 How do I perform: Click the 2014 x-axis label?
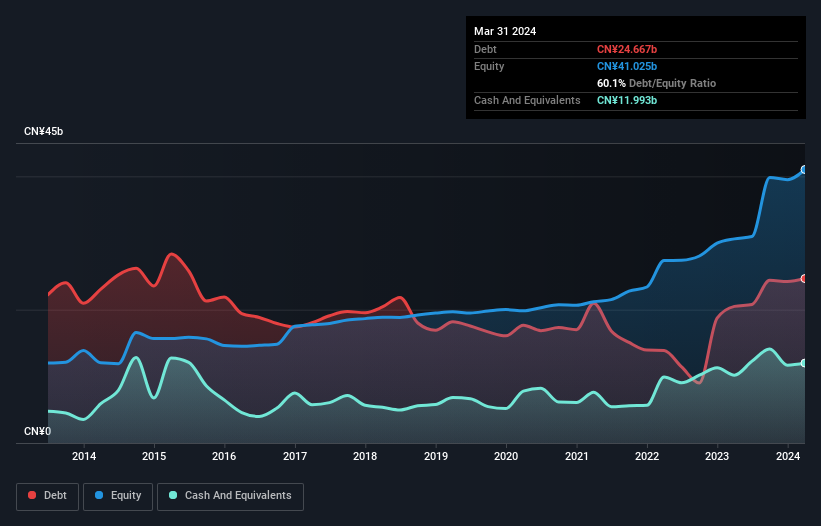(x=84, y=456)
